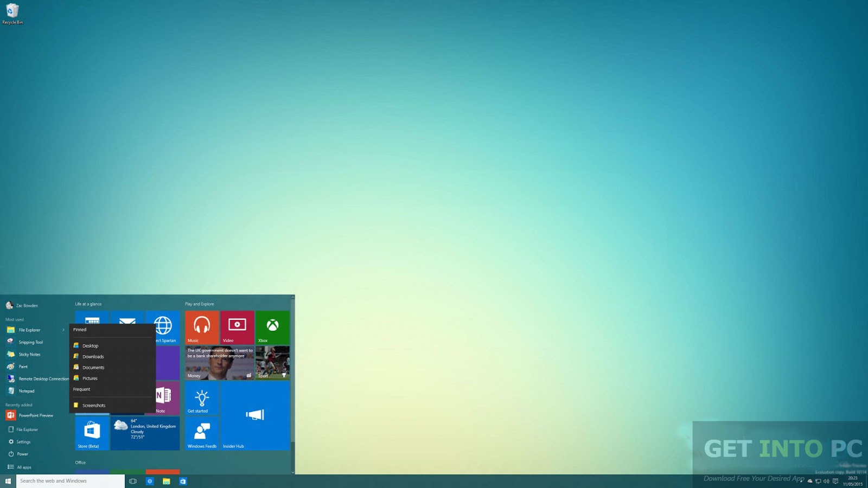
Task: Click the Play and Explore group header
Action: (200, 304)
